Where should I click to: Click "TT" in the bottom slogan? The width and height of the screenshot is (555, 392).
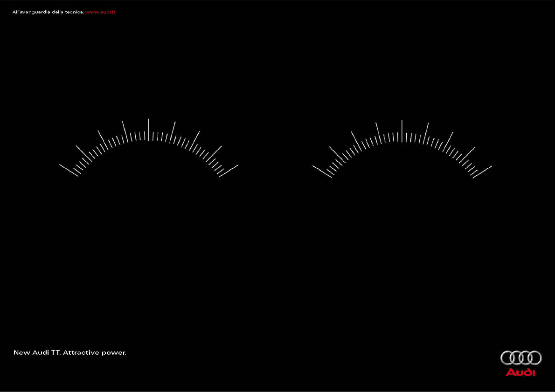[55, 353]
